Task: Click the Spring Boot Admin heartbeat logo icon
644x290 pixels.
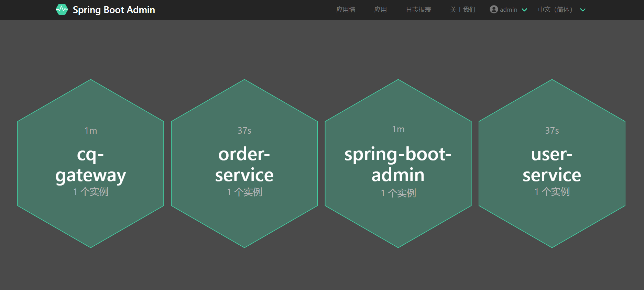Action: click(62, 10)
